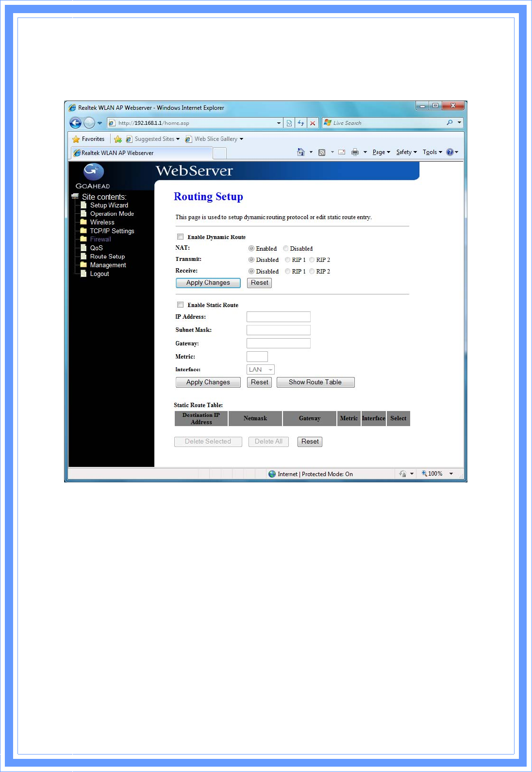
Task: Click the browser URL address field
Action: tap(194, 123)
